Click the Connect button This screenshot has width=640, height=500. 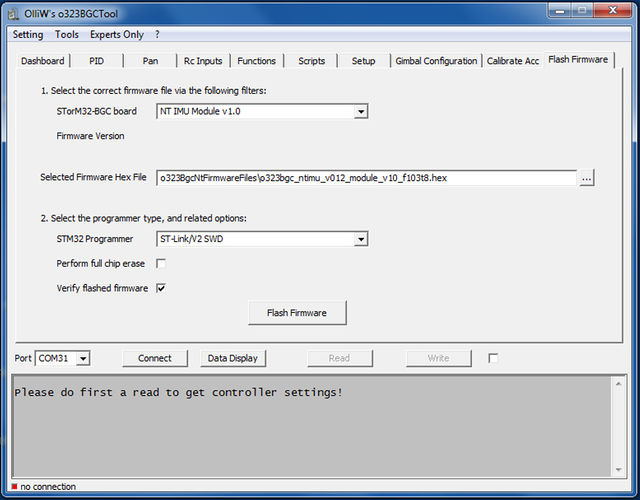tap(155, 358)
